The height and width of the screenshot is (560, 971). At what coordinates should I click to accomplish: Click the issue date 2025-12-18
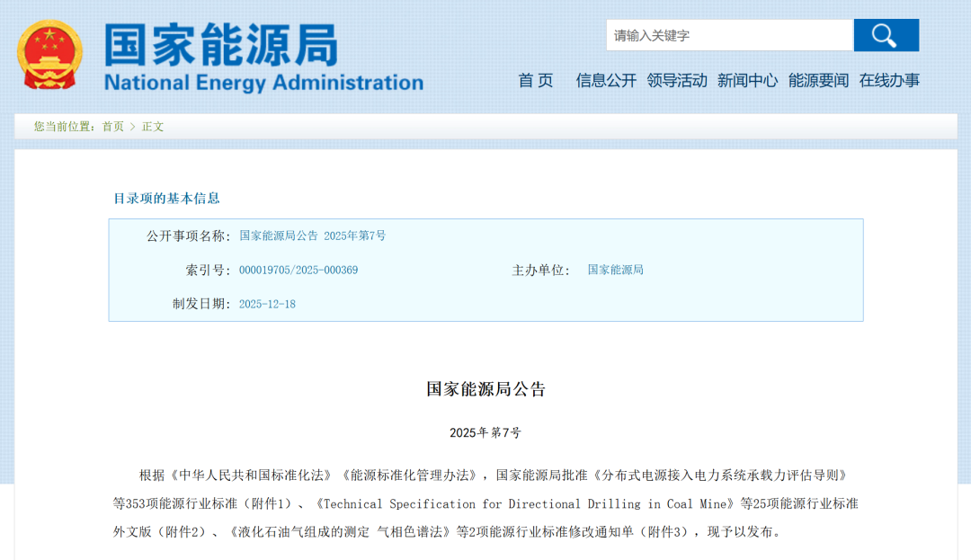point(267,304)
